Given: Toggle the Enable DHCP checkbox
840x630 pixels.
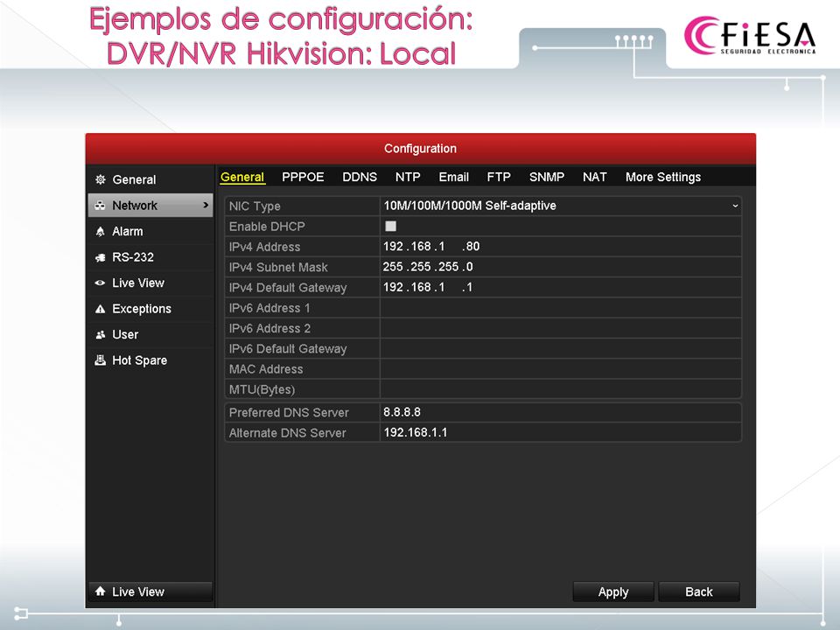Looking at the screenshot, I should [390, 226].
